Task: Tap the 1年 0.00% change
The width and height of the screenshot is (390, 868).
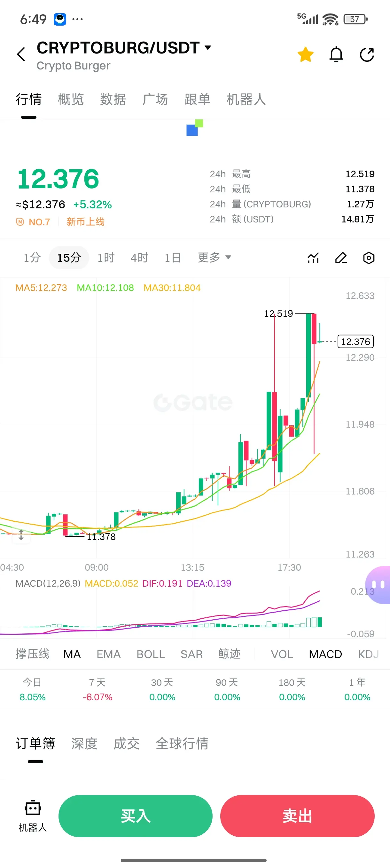Action: tap(357, 690)
